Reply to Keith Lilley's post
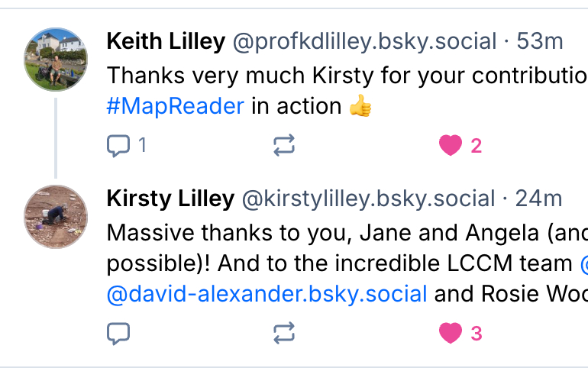 118,145
